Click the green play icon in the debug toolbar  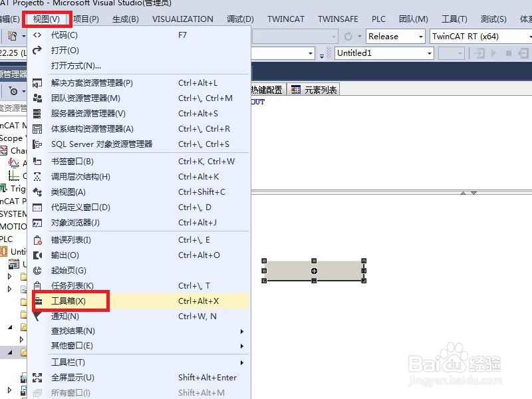tap(493, 53)
